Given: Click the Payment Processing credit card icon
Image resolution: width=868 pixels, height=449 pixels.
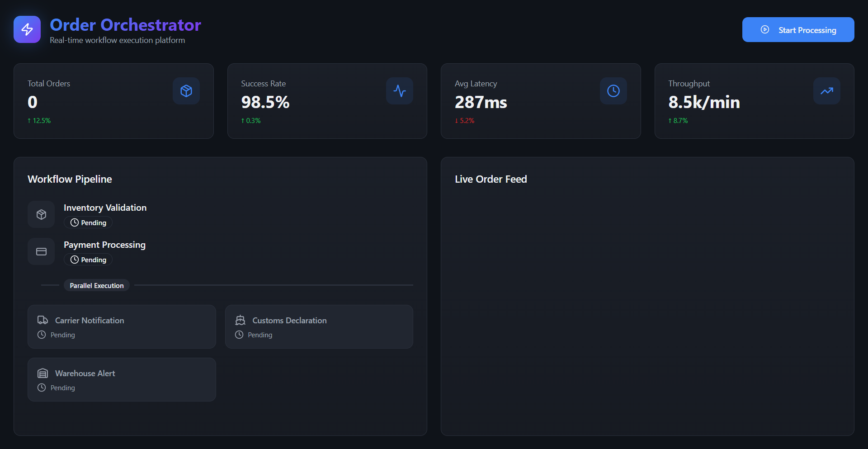Looking at the screenshot, I should 41,251.
